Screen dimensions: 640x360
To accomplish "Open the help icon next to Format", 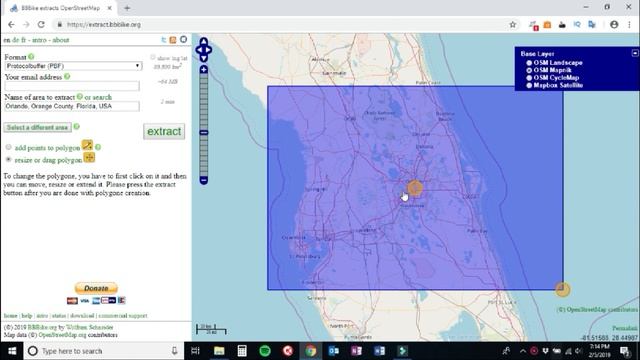I will (31, 57).
